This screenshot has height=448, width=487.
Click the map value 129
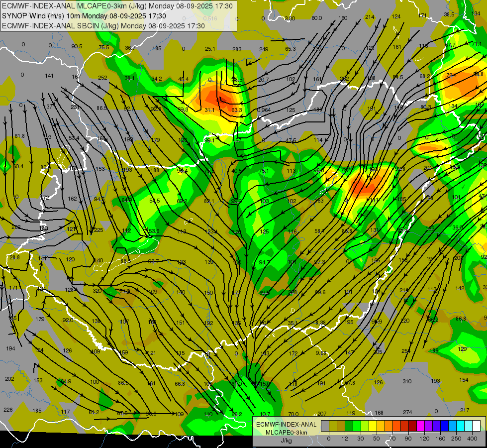click(463, 349)
